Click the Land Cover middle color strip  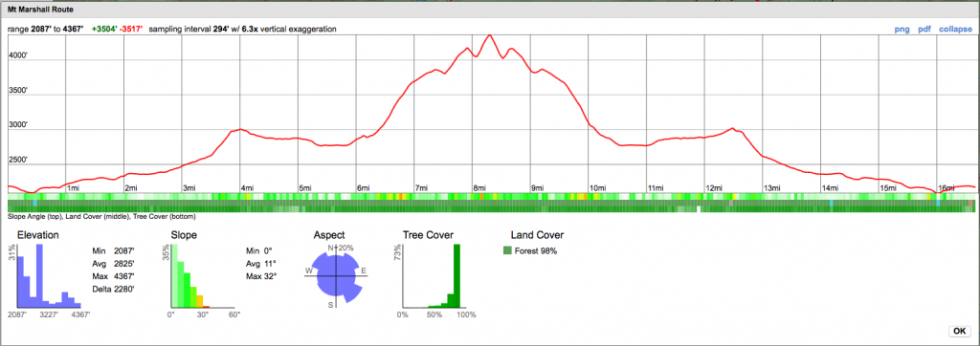(x=491, y=203)
